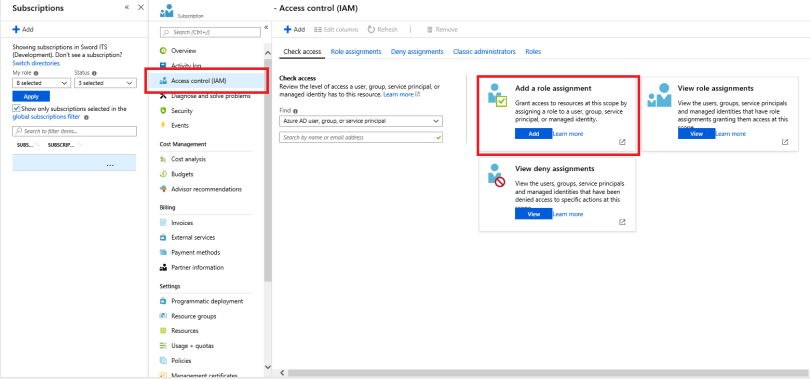Open Learn more in View deny assignments card
The height and width of the screenshot is (379, 810).
pyautogui.click(x=568, y=214)
